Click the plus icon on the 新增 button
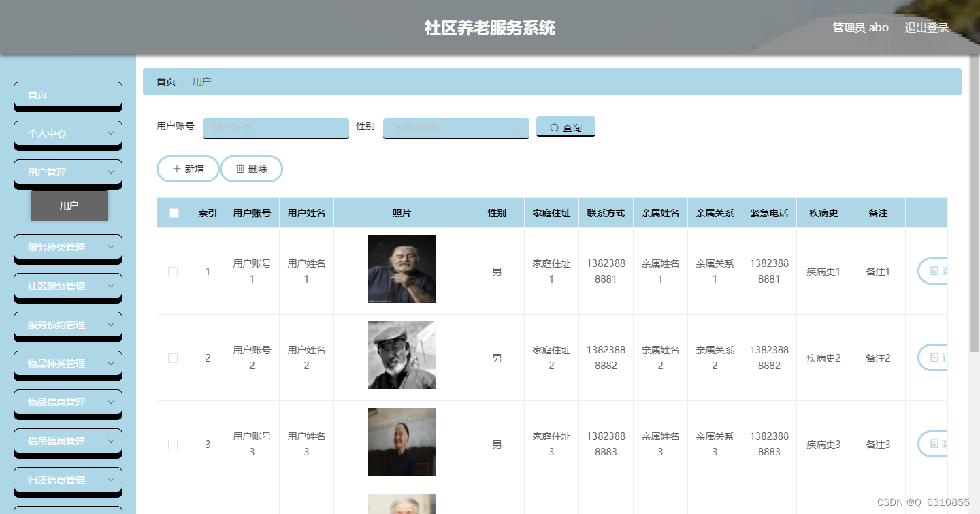The width and height of the screenshot is (980, 514). tap(178, 168)
